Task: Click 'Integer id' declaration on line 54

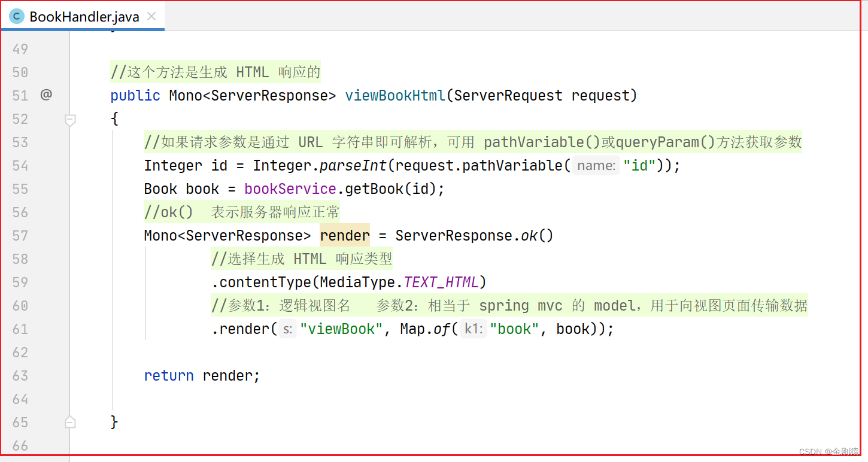Action: pos(186,166)
